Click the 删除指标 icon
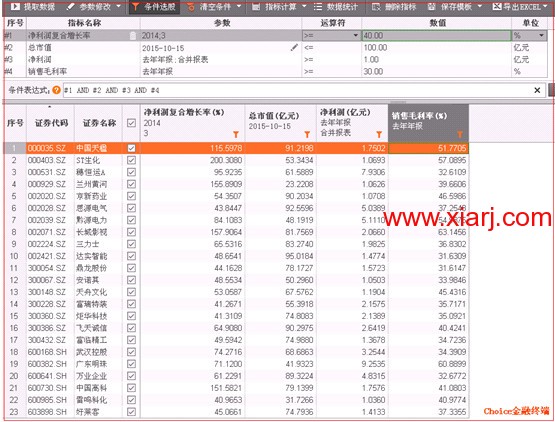 pos(376,6)
